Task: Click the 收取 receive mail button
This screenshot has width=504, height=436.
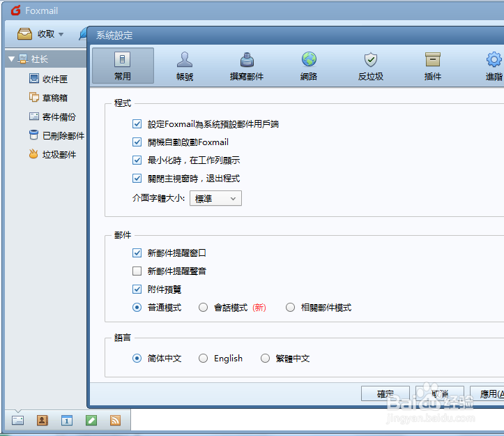Action: (x=36, y=33)
